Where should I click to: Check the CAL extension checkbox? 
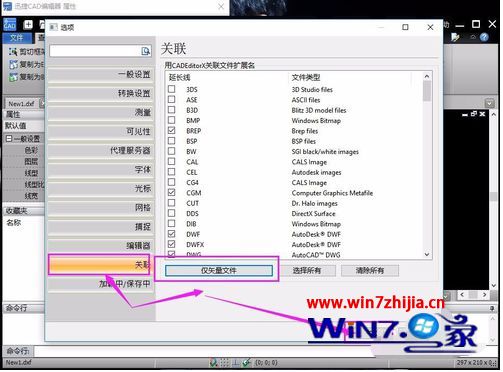pos(172,162)
